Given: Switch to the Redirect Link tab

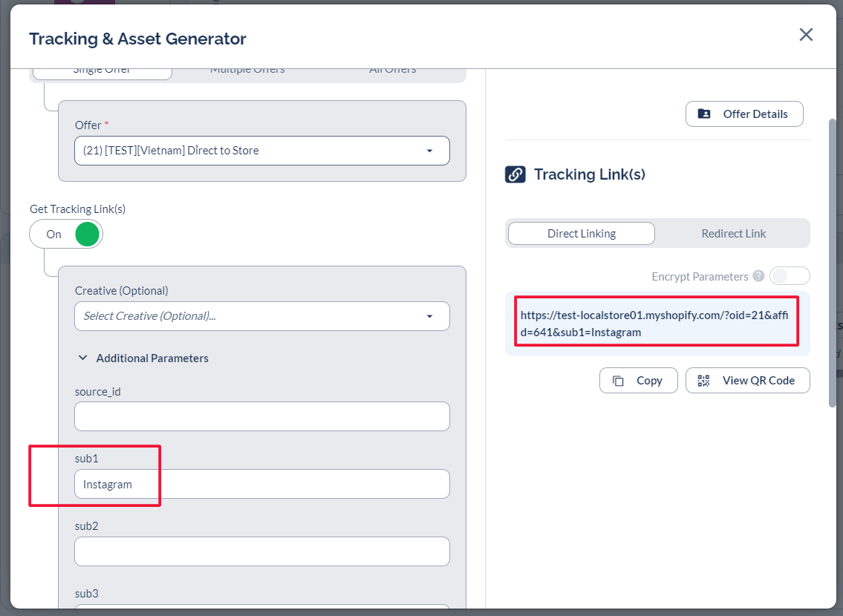Looking at the screenshot, I should (733, 234).
